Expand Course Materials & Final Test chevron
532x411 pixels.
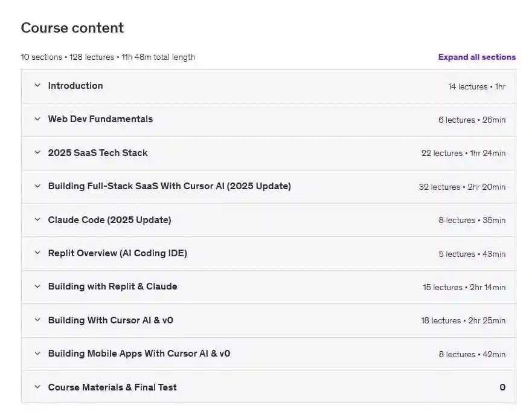(37, 387)
